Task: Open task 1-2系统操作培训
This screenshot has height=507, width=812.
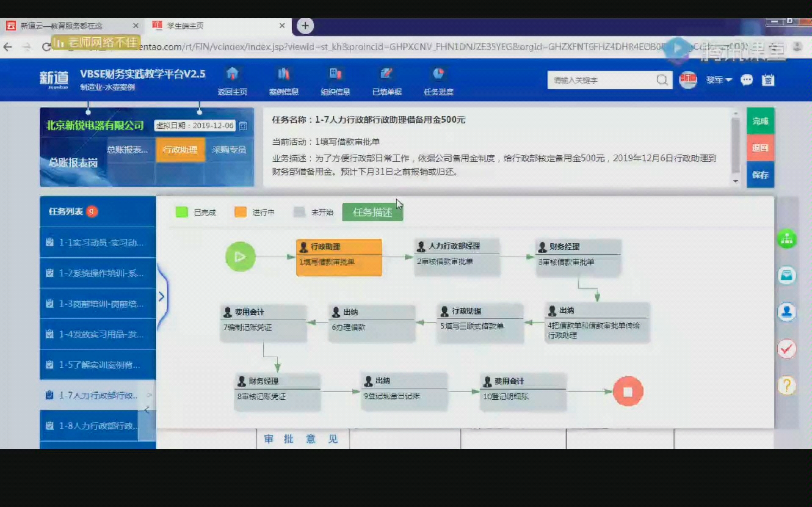Action: click(98, 273)
